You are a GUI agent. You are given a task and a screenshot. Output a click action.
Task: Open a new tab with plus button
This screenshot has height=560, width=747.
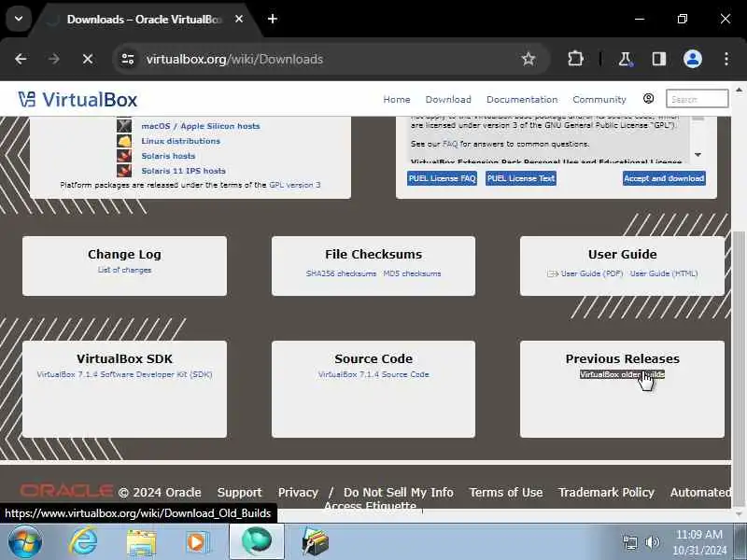(x=273, y=19)
